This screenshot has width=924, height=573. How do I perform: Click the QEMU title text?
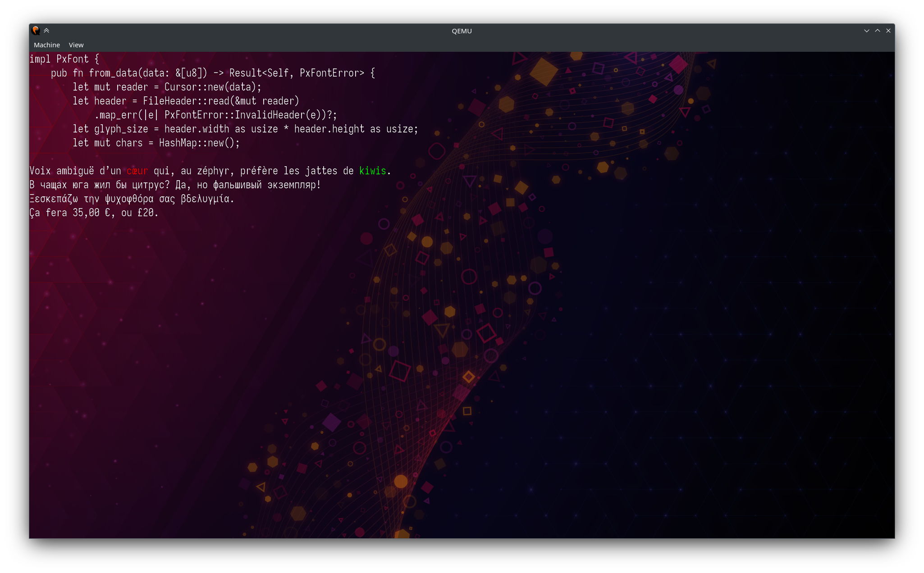(x=462, y=31)
